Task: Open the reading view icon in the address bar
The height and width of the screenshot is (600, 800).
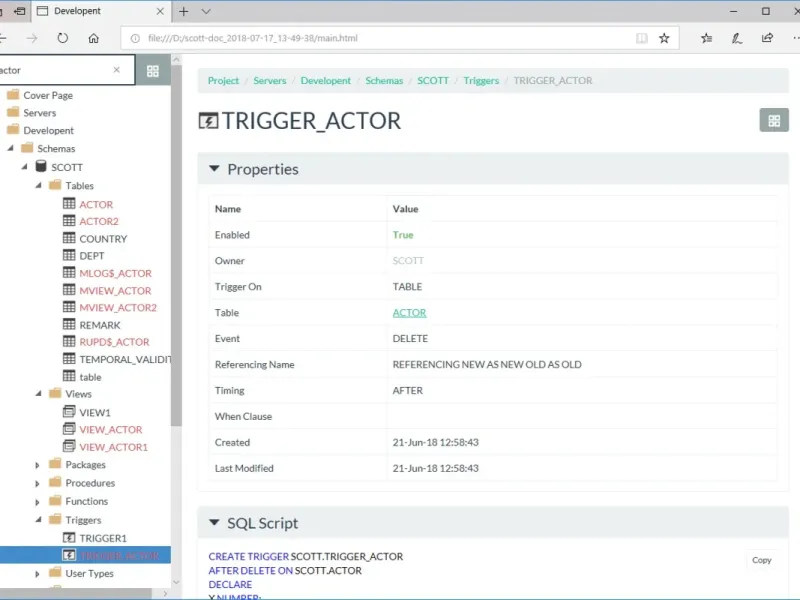Action: [x=642, y=38]
